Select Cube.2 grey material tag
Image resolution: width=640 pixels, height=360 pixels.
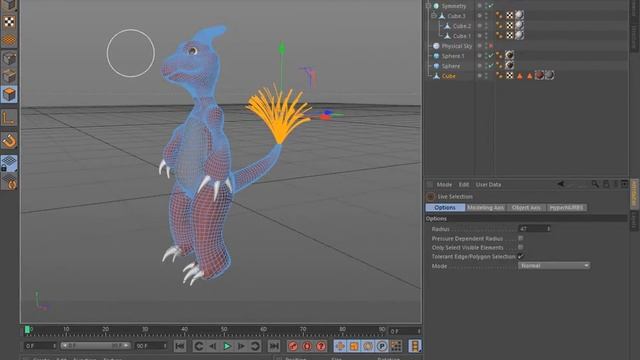(x=519, y=25)
